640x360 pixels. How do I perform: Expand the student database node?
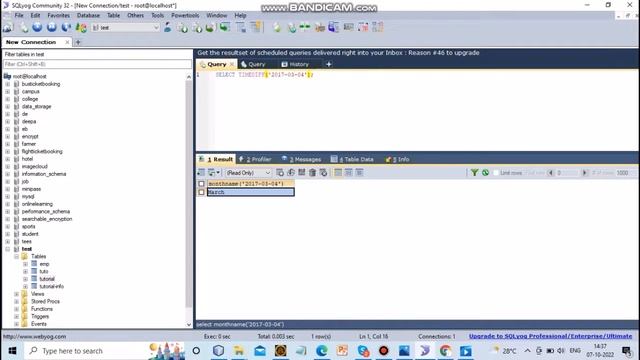pyautogui.click(x=7, y=234)
